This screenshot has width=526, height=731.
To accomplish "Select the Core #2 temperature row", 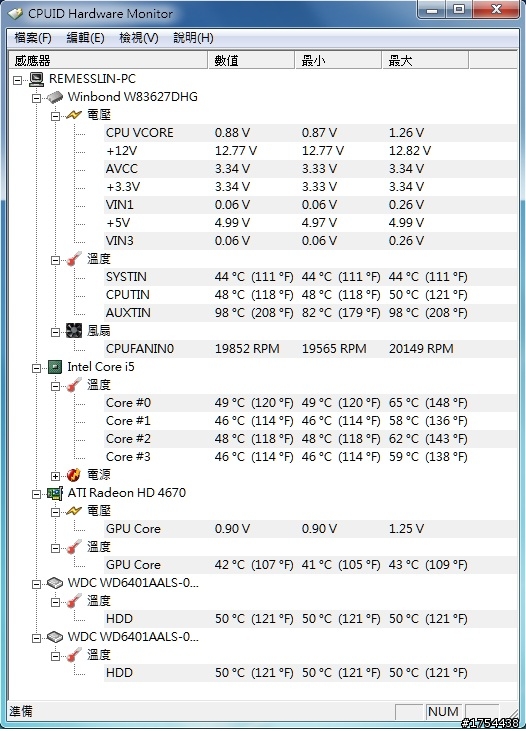I will 310,439.
